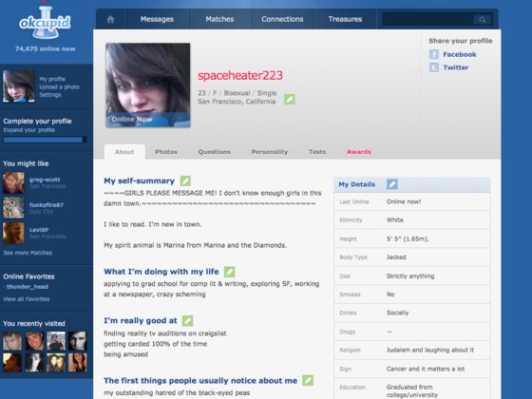The height and width of the screenshot is (399, 532).
Task: Click the Diet value Strictly anything
Action: (410, 275)
